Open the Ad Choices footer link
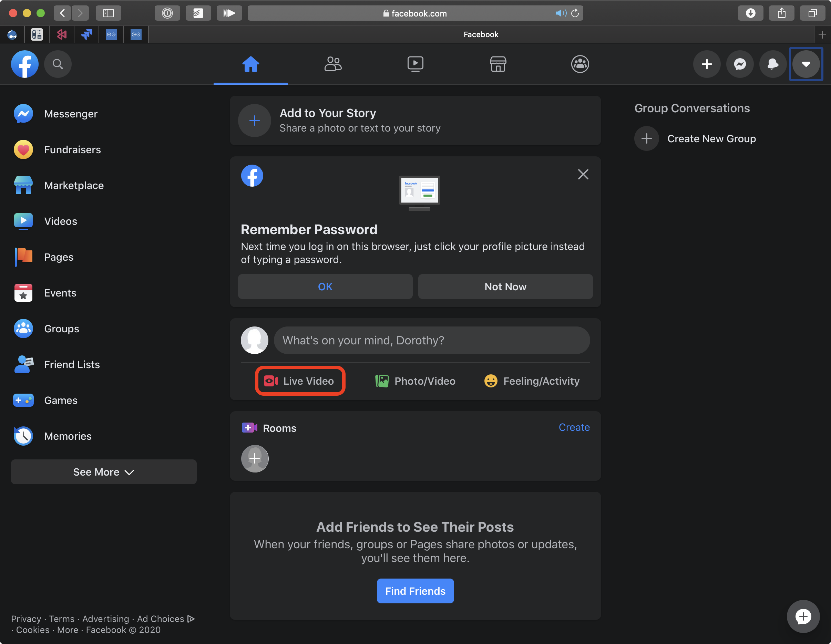 (166, 619)
